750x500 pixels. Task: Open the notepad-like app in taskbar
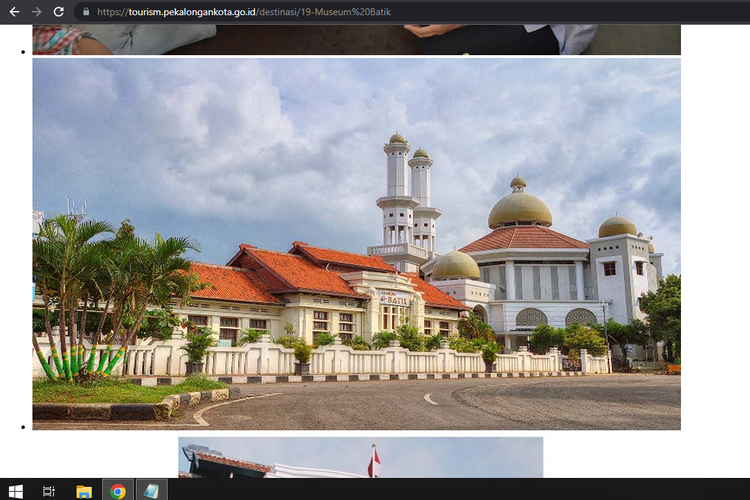pyautogui.click(x=152, y=491)
